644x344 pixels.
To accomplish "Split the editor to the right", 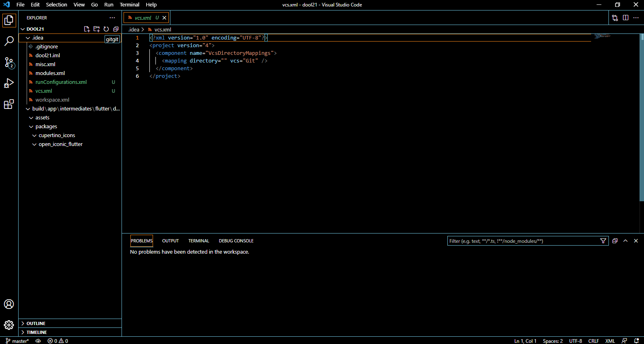I will pyautogui.click(x=625, y=18).
